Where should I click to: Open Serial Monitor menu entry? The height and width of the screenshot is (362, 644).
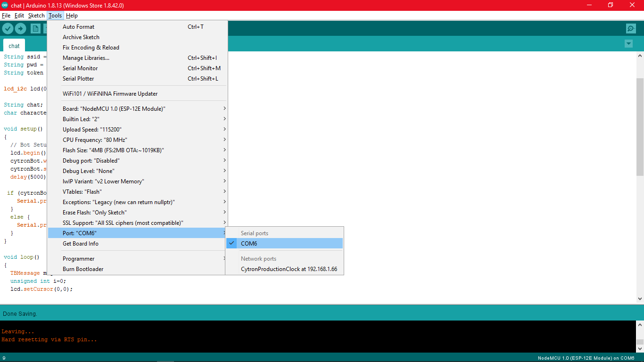pos(137,68)
